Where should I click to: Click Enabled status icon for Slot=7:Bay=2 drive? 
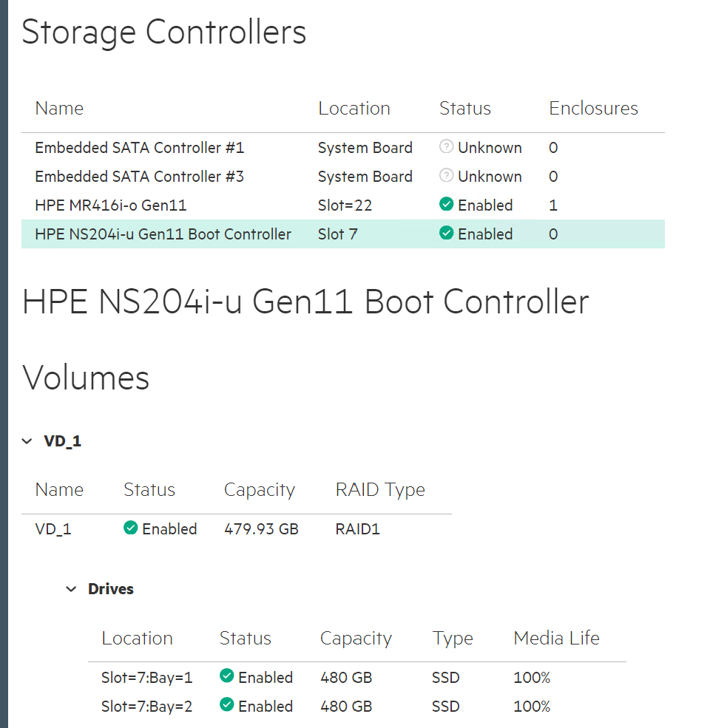click(x=227, y=705)
